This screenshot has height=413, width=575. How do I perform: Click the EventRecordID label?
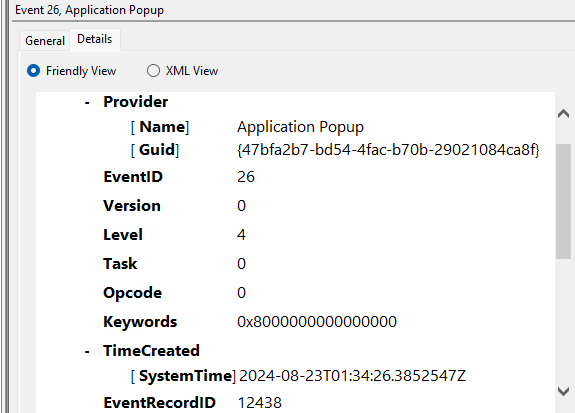(160, 403)
